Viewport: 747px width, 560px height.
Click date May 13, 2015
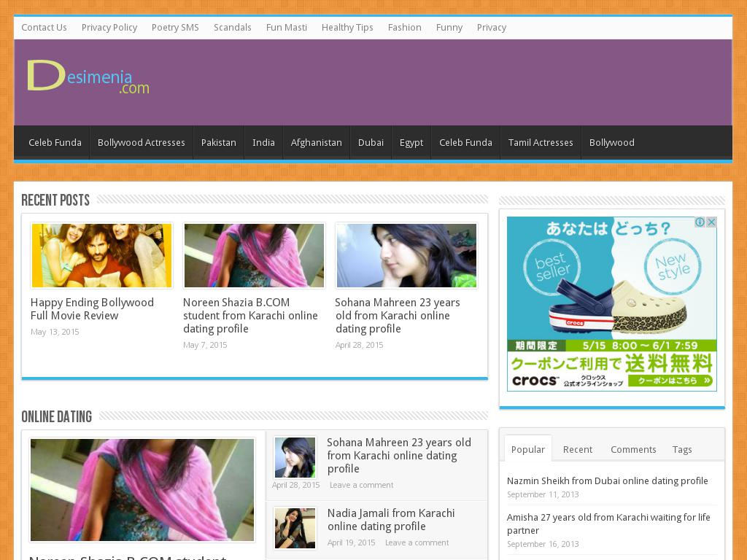click(55, 332)
